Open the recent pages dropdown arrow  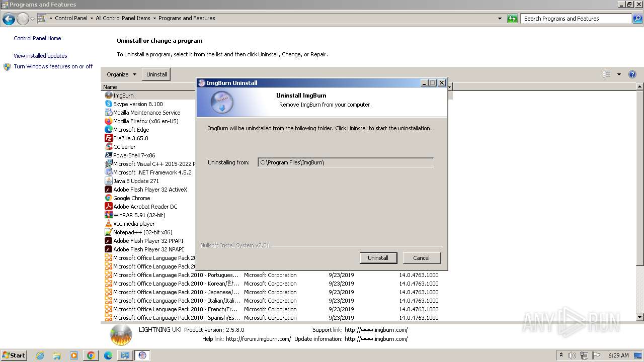(x=32, y=19)
